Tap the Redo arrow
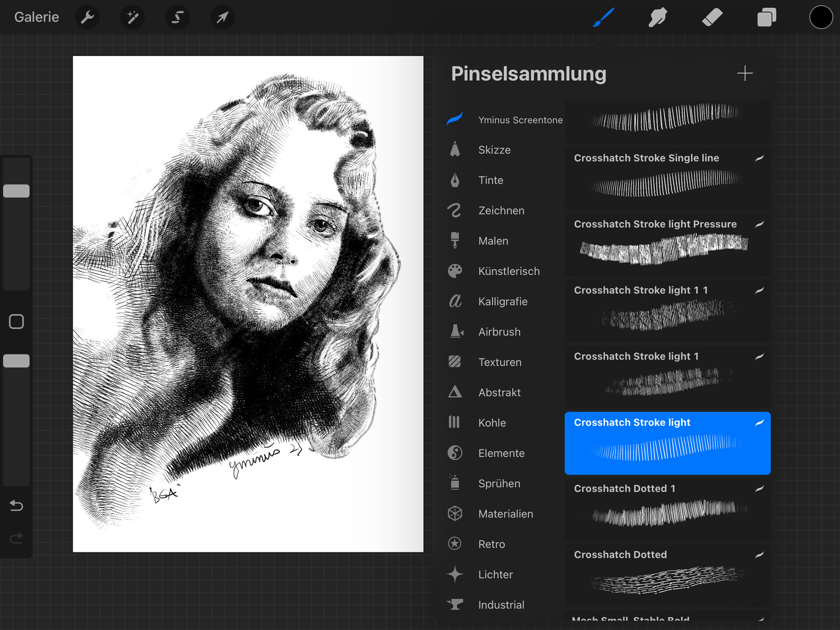 pos(16,538)
